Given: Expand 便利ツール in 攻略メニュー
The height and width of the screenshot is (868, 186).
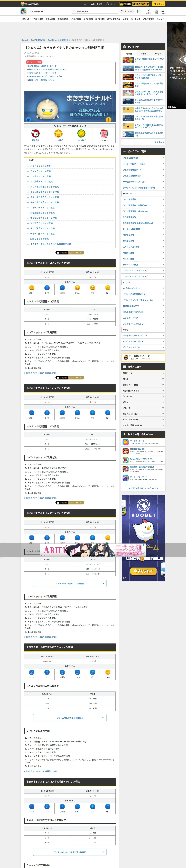Looking at the screenshot, I should (x=143, y=373).
